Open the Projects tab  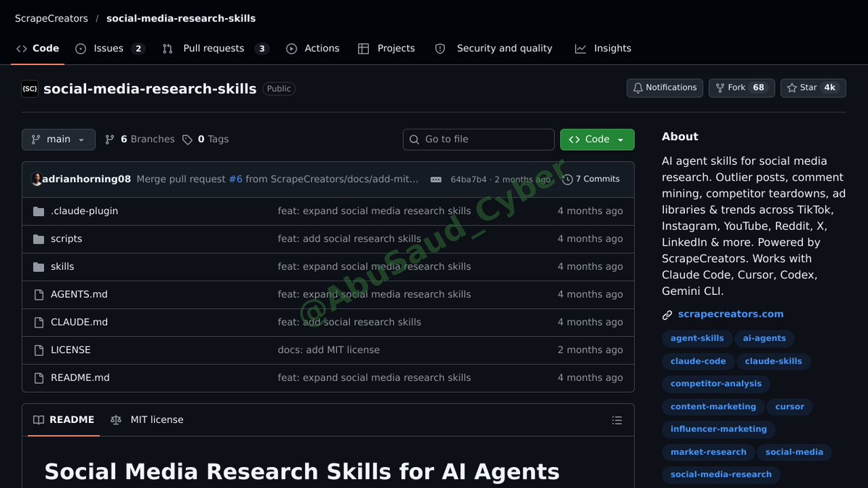[x=386, y=48]
